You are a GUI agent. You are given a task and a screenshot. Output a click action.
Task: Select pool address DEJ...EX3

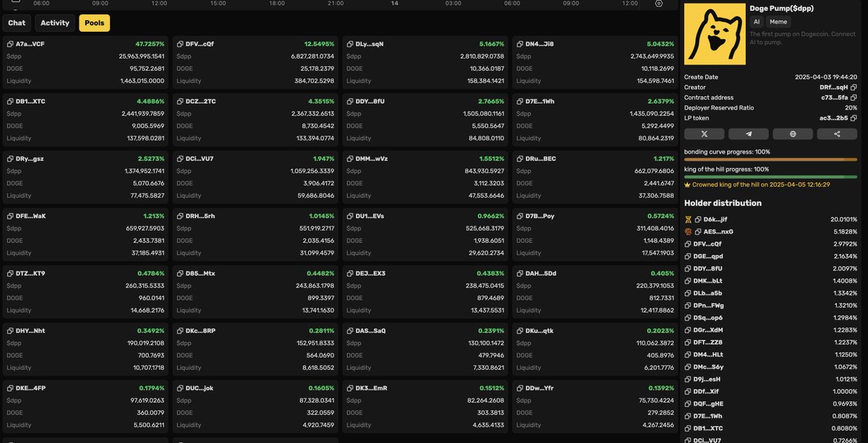(370, 274)
